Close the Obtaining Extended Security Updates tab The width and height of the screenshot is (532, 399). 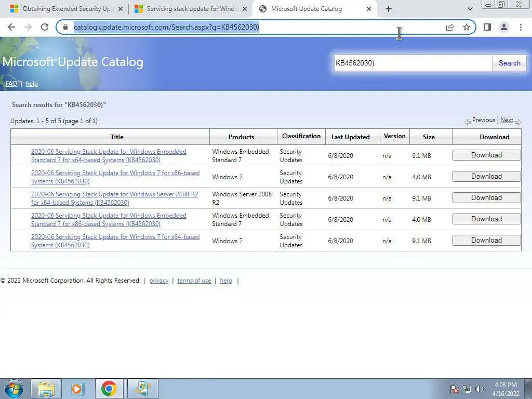tap(121, 9)
